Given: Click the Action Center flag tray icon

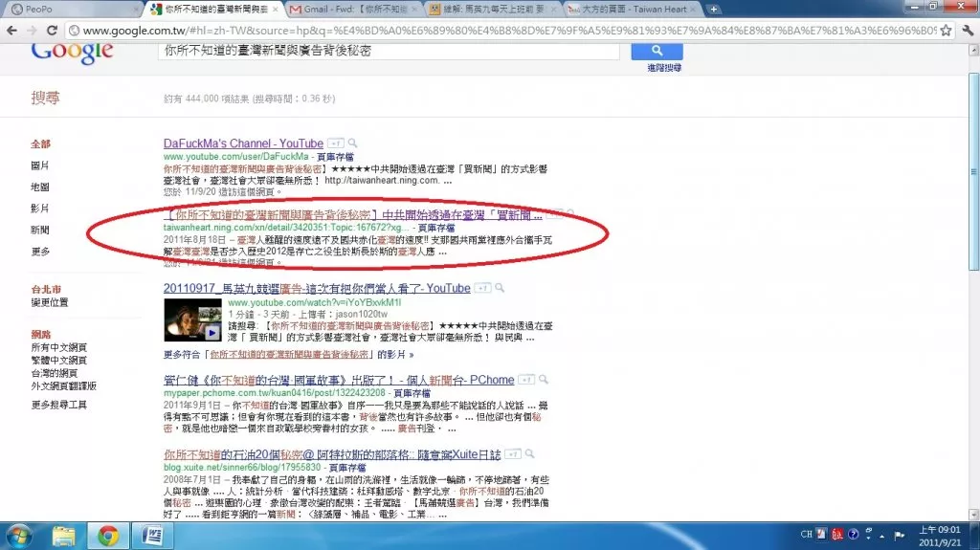Looking at the screenshot, I should click(900, 535).
